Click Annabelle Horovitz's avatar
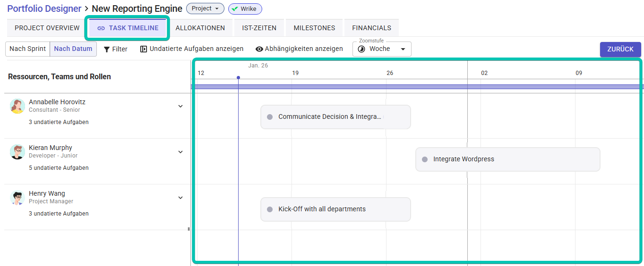Screen dimensions: 644x266 (17, 106)
